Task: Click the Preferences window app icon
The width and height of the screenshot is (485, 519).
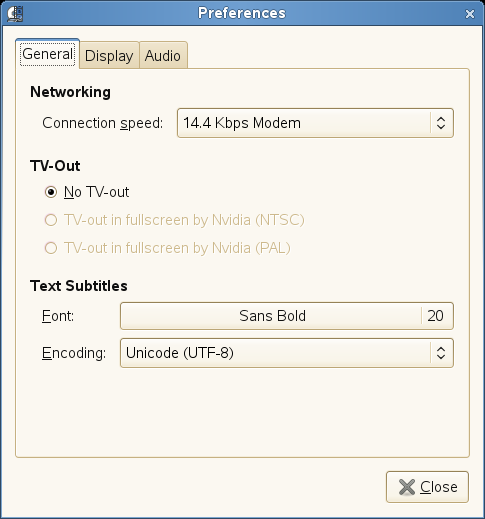Action: pos(15,14)
